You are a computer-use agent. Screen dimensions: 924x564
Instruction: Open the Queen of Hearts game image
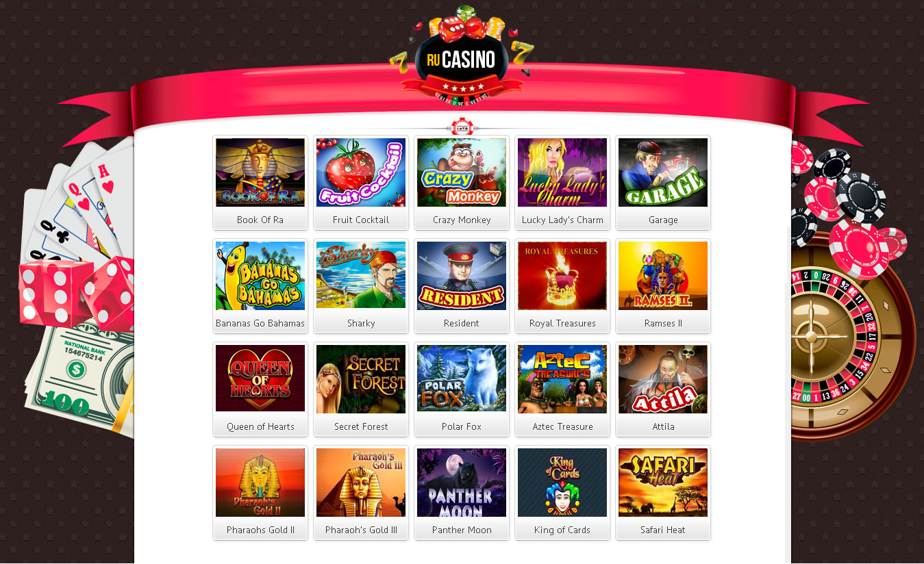(x=260, y=379)
